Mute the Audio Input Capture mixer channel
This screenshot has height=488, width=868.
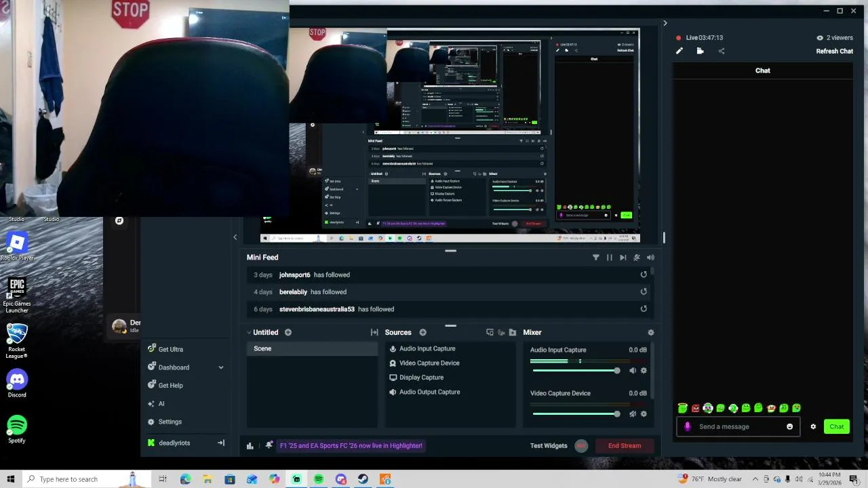[633, 371]
